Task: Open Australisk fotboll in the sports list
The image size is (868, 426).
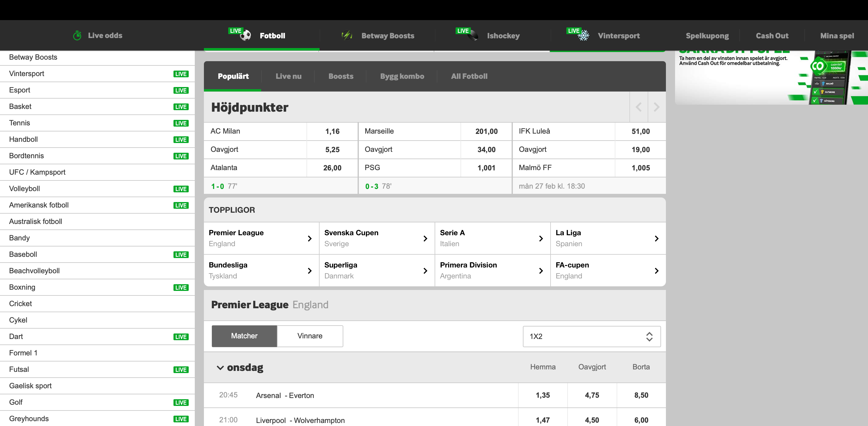Action: tap(97, 222)
